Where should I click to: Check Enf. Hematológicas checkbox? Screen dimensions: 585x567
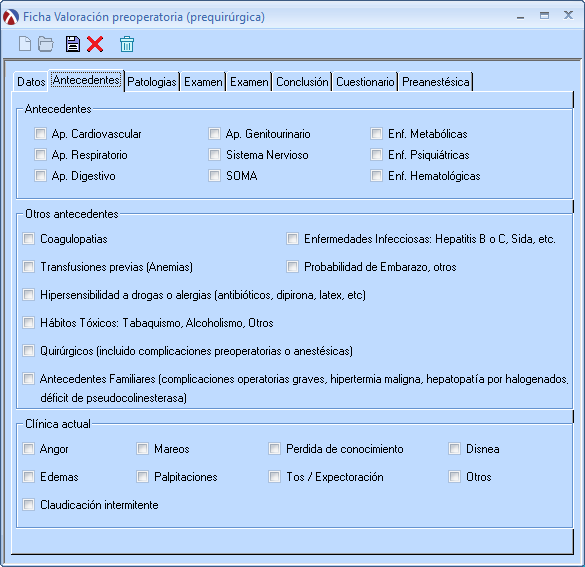[376, 175]
